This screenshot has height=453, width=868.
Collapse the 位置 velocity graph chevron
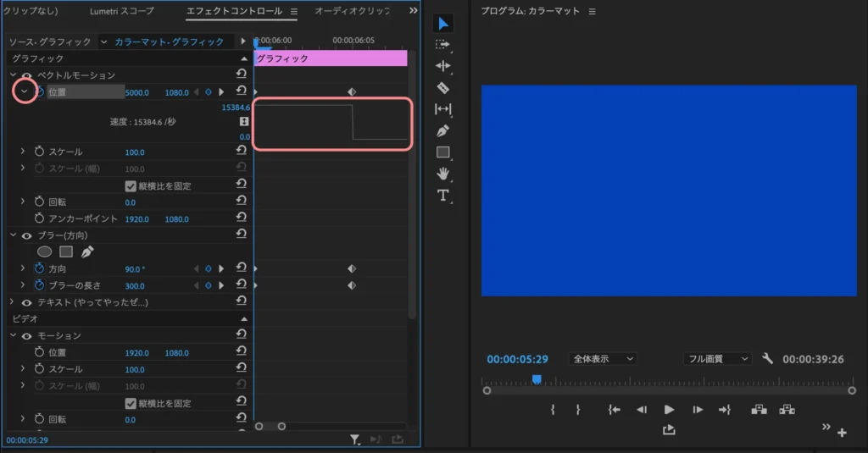coord(24,91)
